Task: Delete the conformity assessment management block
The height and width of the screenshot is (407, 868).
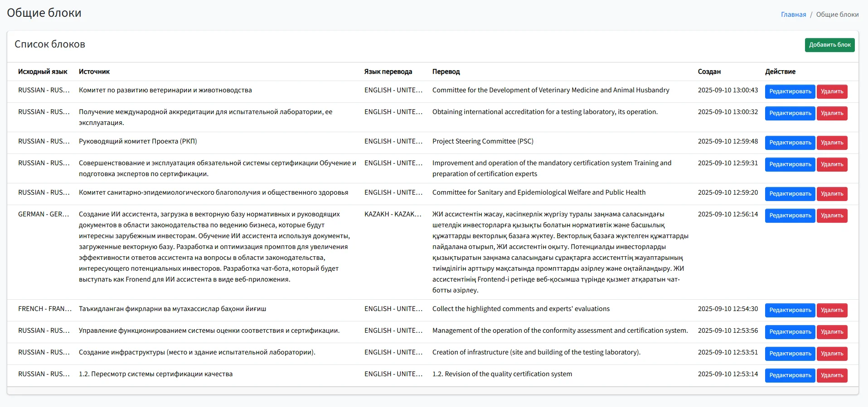Action: point(832,332)
